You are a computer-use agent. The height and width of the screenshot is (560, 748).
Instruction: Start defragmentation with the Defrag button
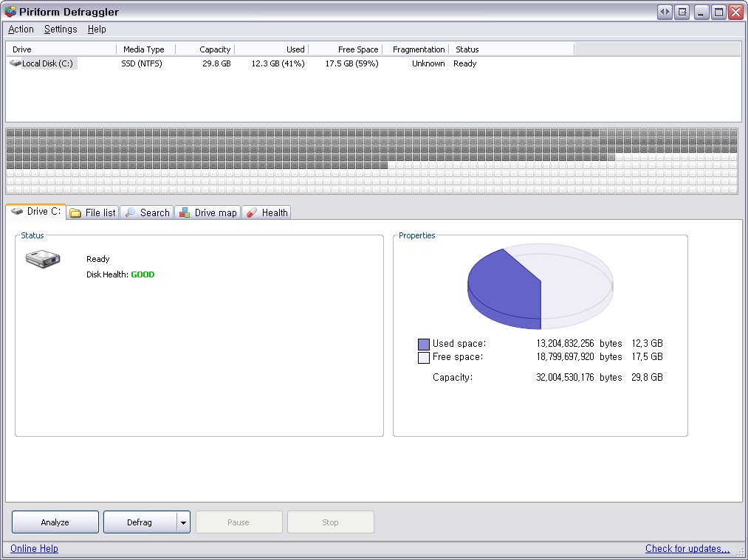point(140,522)
